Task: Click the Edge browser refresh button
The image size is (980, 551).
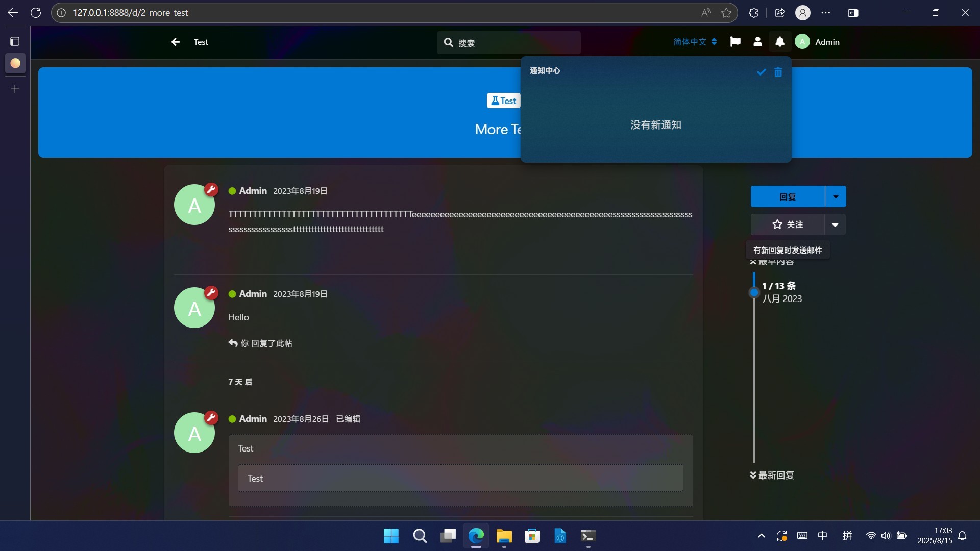Action: coord(36,13)
